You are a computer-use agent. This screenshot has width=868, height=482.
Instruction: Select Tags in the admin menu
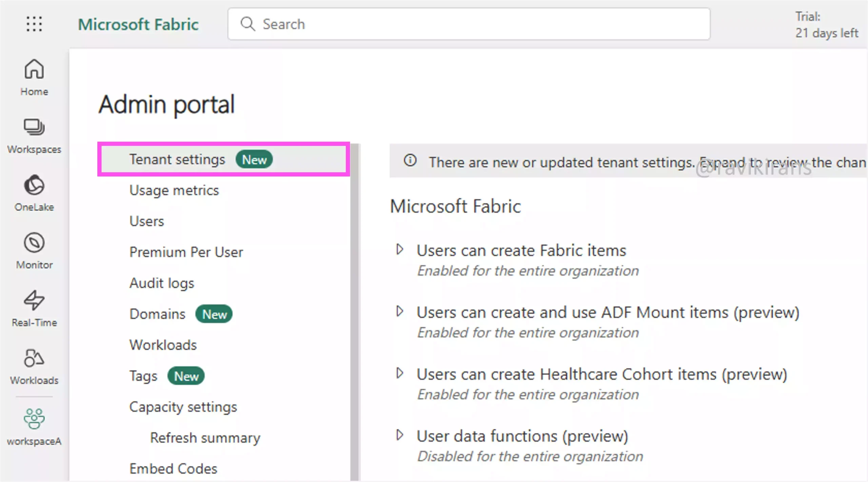click(143, 376)
